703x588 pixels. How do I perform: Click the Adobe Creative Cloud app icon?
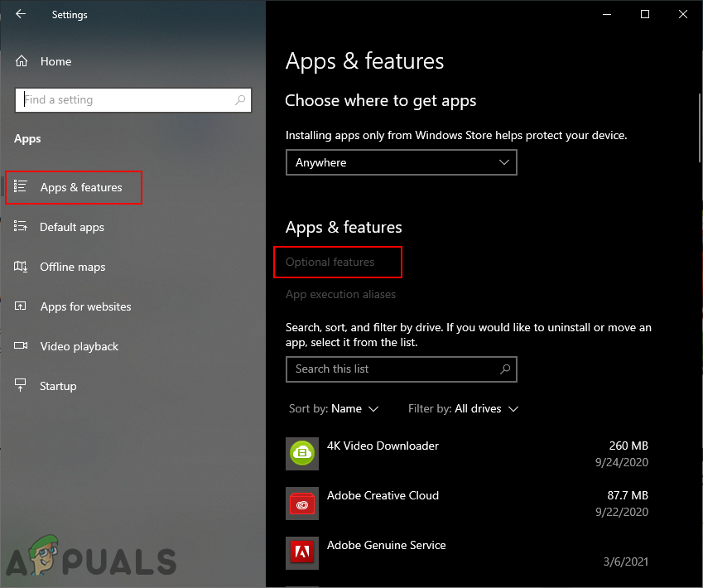pos(302,504)
